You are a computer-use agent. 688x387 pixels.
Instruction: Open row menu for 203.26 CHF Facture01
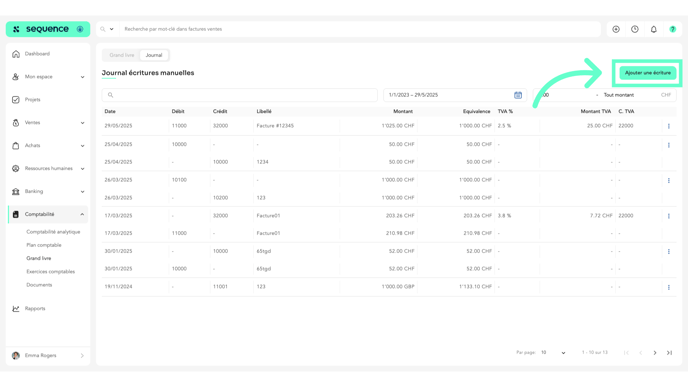[669, 216]
